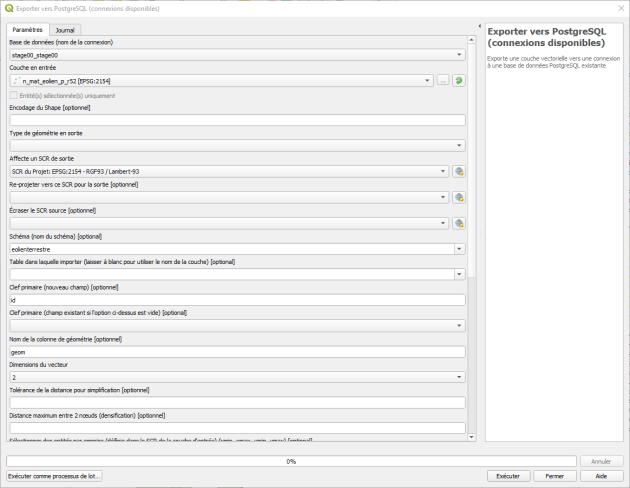Click Schéma text field eolienterrestre
Image resolution: width=630 pixels, height=488 pixels.
click(232, 249)
